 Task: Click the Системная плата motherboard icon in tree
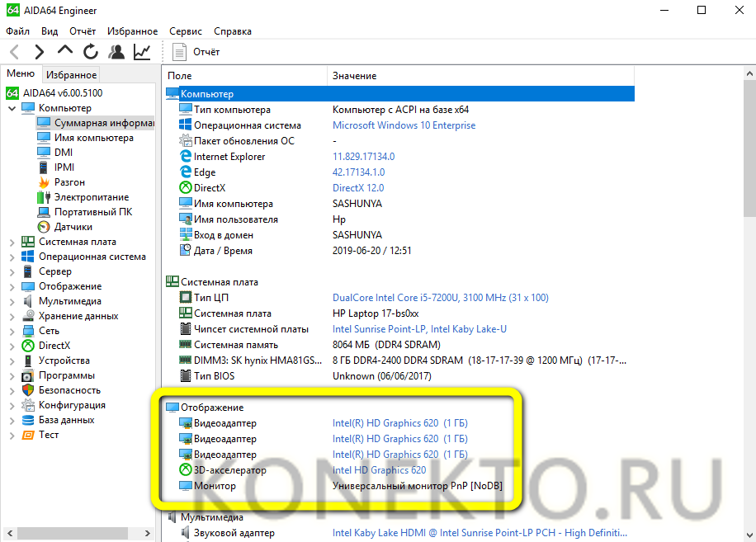coord(28,242)
